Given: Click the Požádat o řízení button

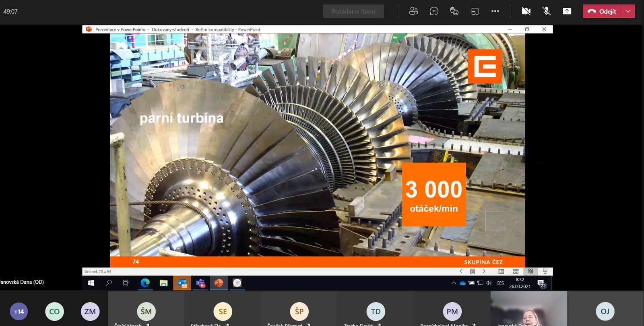Looking at the screenshot, I should 353,11.
